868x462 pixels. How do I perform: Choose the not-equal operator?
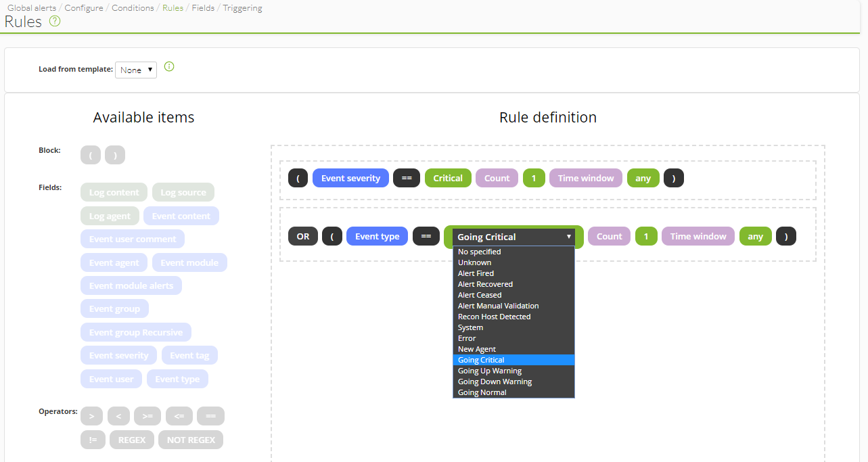[x=93, y=440]
